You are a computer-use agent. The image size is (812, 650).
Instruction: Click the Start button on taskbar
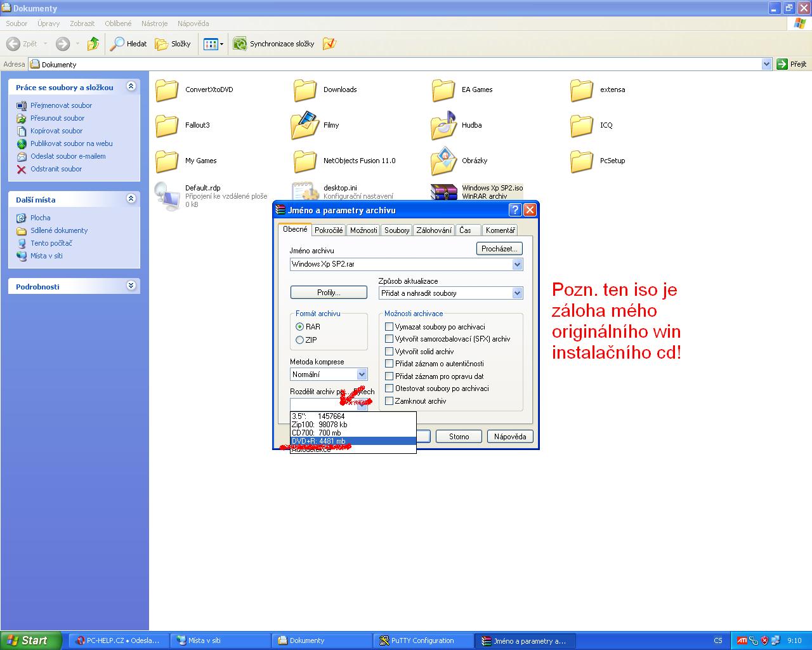click(31, 640)
